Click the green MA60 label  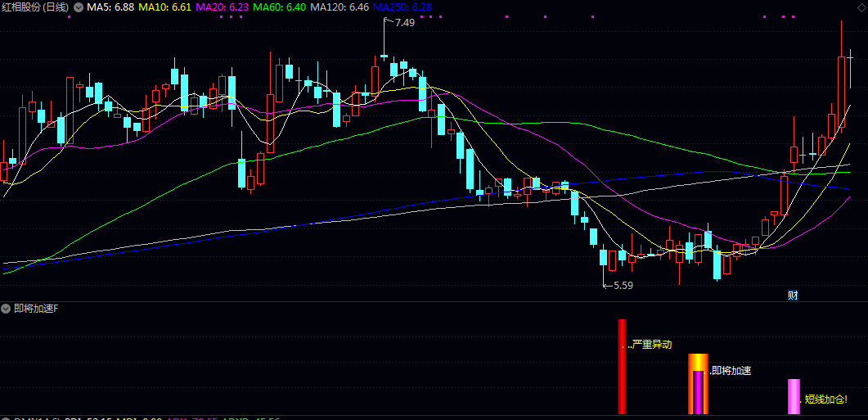(x=279, y=7)
